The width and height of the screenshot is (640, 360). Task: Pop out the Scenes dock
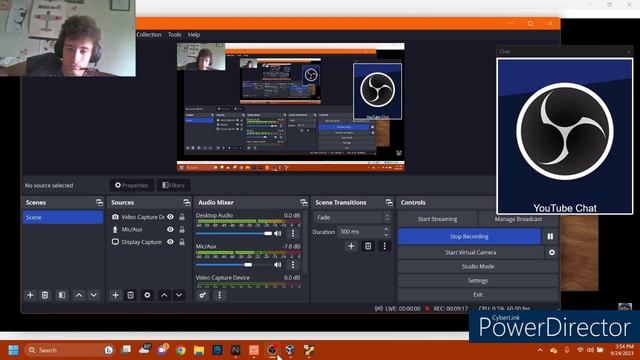click(x=99, y=202)
